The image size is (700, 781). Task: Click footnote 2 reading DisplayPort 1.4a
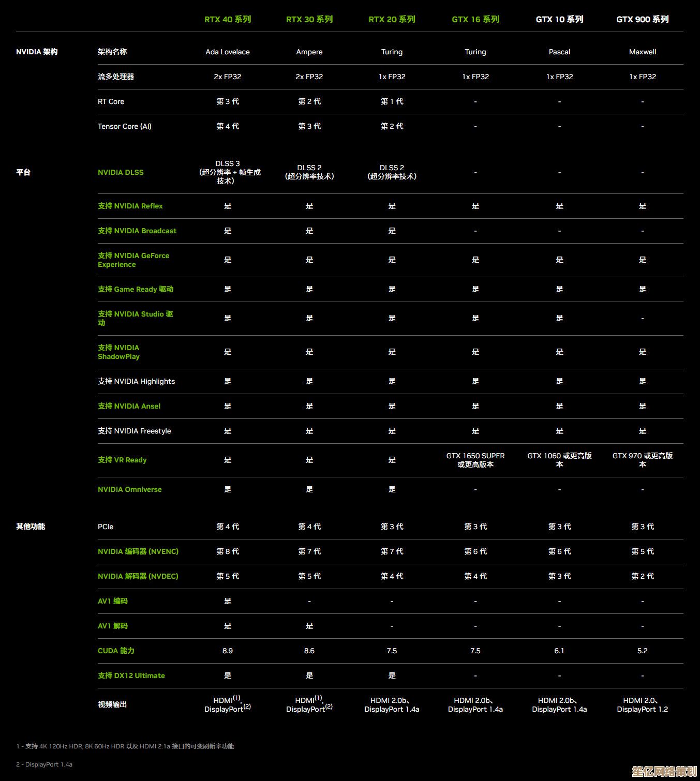point(44,764)
